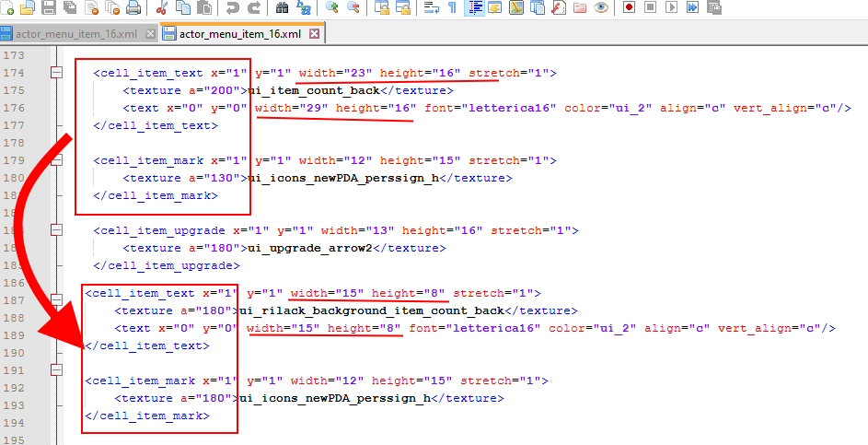Open the user defined language dialog icon
868x445 pixels.
click(494, 7)
